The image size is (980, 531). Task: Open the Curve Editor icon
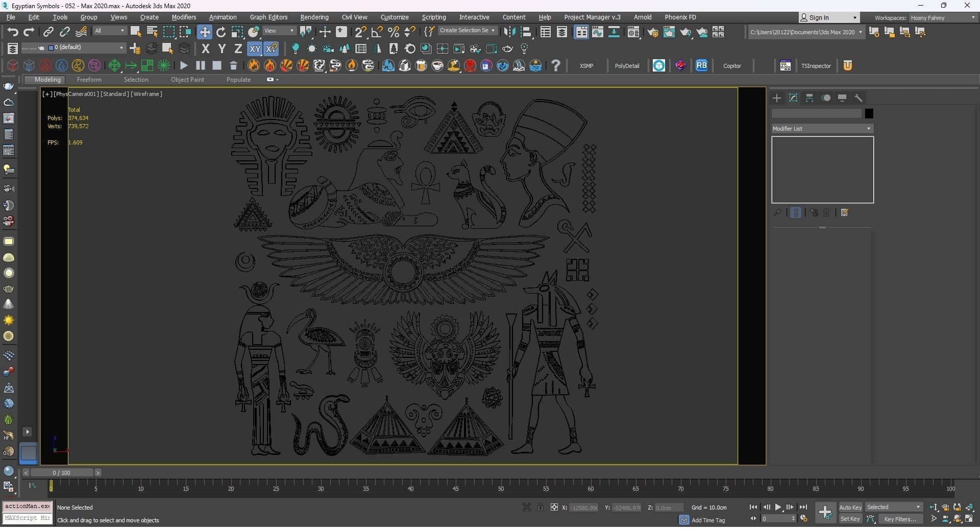598,32
